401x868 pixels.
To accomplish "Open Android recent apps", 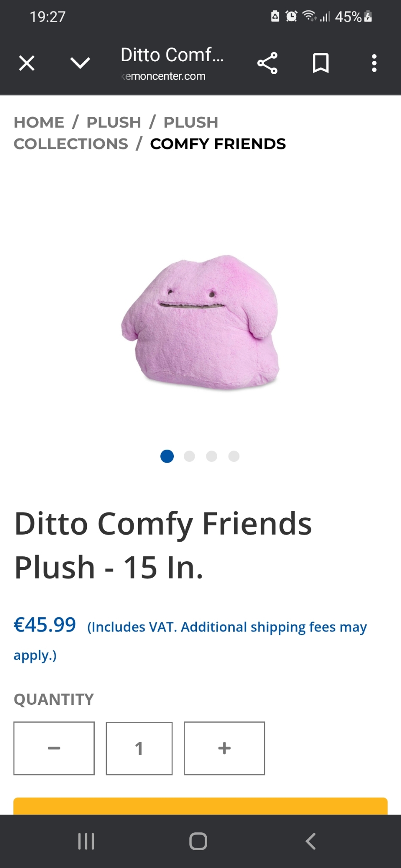I will [86, 842].
